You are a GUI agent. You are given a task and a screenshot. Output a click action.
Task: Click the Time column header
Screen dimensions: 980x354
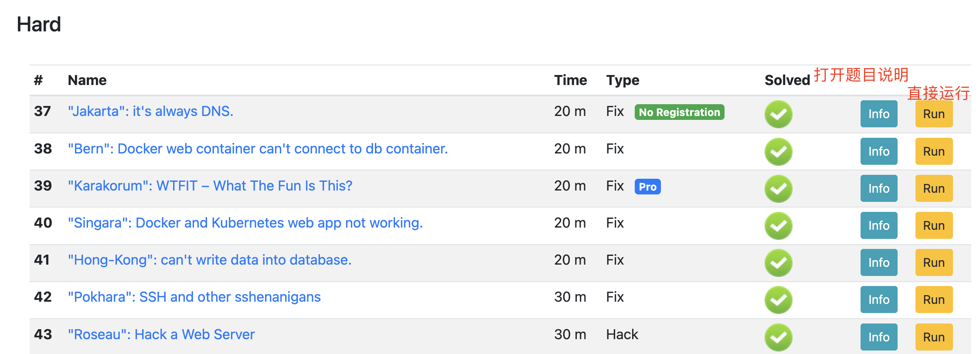click(x=570, y=80)
